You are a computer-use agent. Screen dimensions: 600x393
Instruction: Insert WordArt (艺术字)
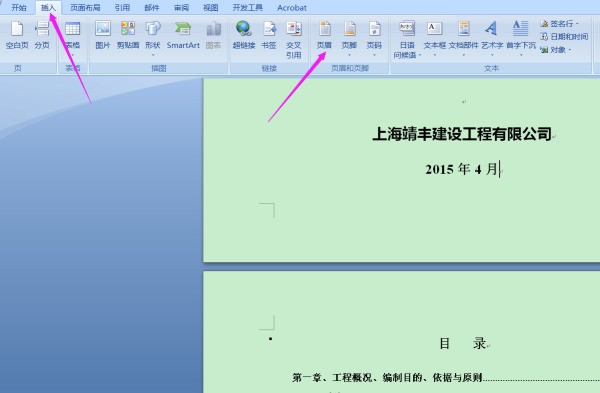(x=492, y=38)
